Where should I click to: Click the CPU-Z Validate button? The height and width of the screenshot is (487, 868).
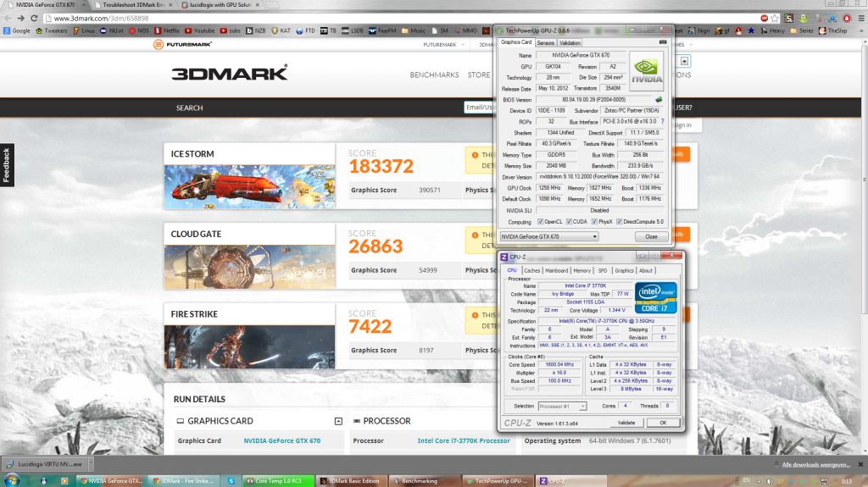626,423
